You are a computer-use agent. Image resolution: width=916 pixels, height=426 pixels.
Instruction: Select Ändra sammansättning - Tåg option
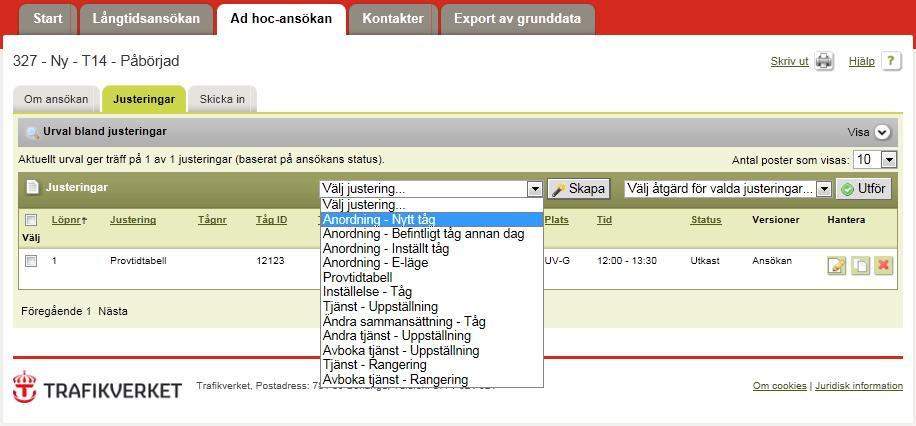click(432, 321)
